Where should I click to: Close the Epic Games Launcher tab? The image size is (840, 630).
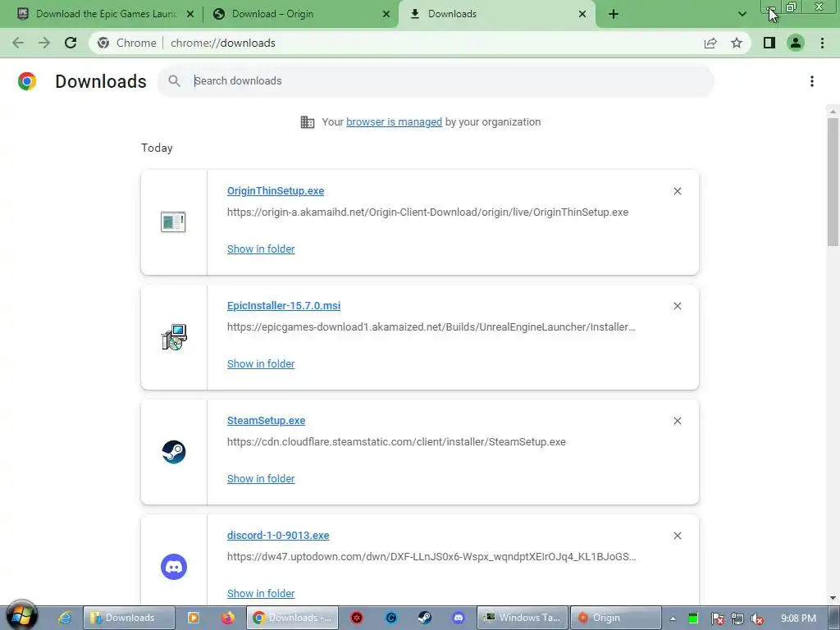click(189, 14)
